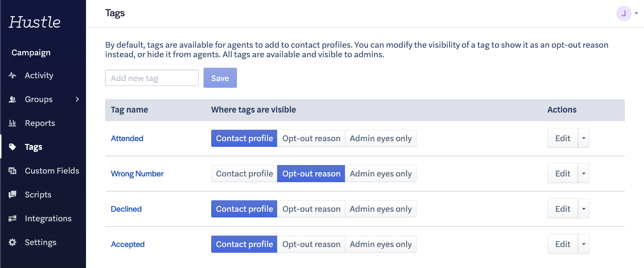The image size is (644, 268).
Task: Click the Settings gear icon
Action: click(x=12, y=242)
